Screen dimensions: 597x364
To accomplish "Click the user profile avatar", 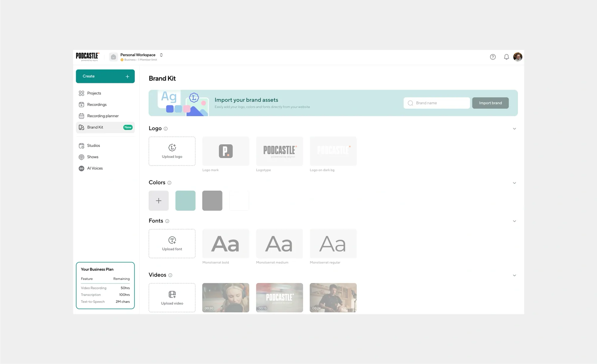I will (x=518, y=57).
